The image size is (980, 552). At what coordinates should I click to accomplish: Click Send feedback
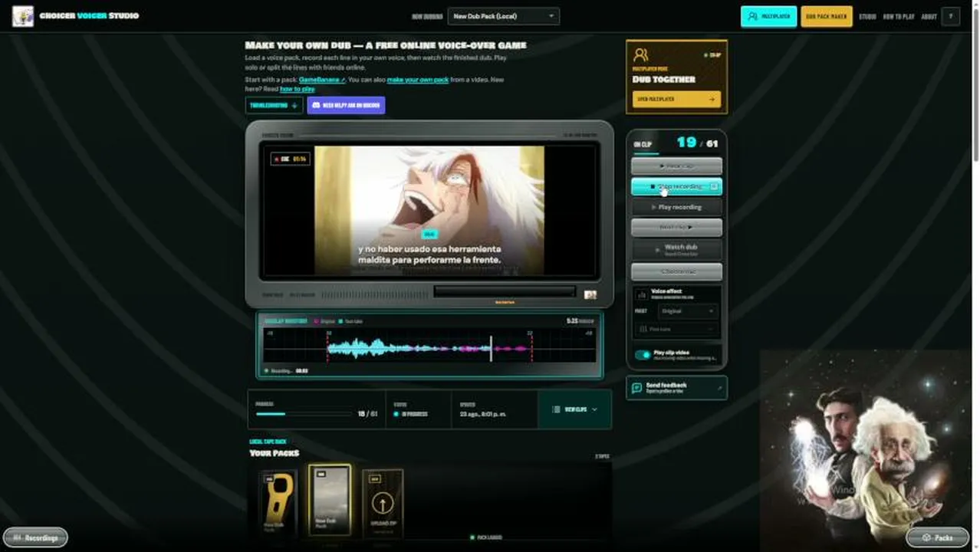pos(676,388)
